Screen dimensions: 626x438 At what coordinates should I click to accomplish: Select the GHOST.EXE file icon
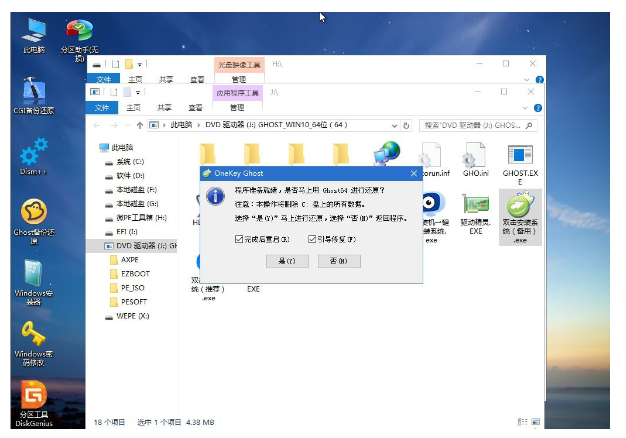tap(520, 159)
